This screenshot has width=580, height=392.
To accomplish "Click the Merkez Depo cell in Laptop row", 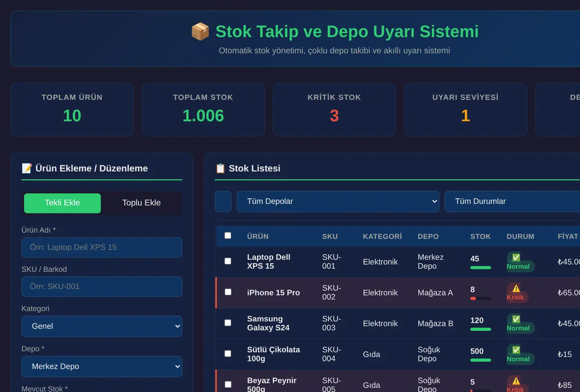I will pyautogui.click(x=431, y=261).
